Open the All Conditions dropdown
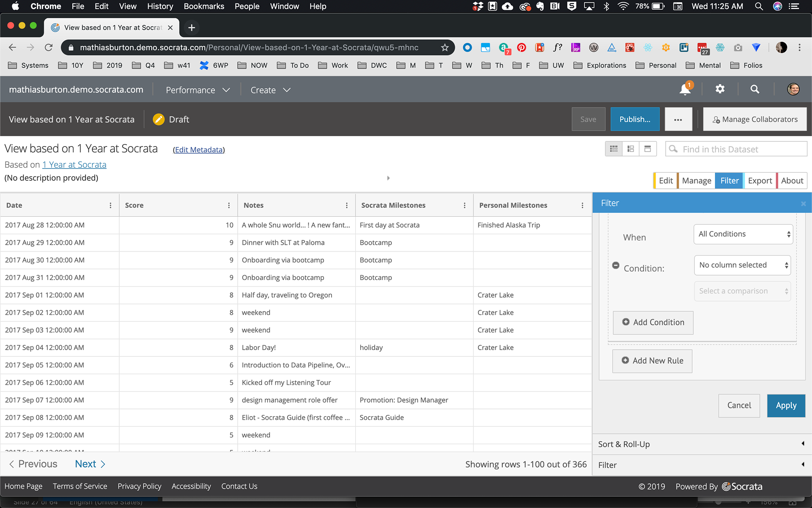 pos(743,234)
